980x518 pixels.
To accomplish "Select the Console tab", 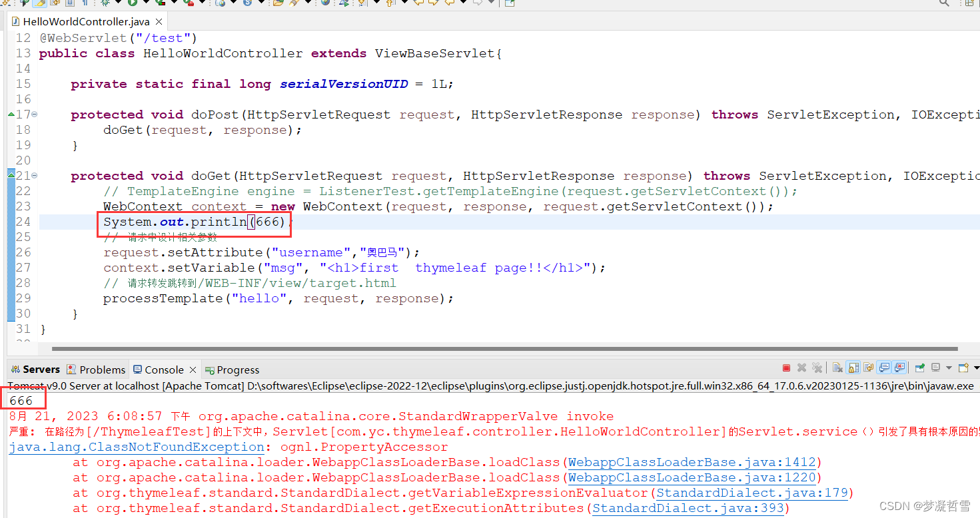I will click(x=164, y=370).
